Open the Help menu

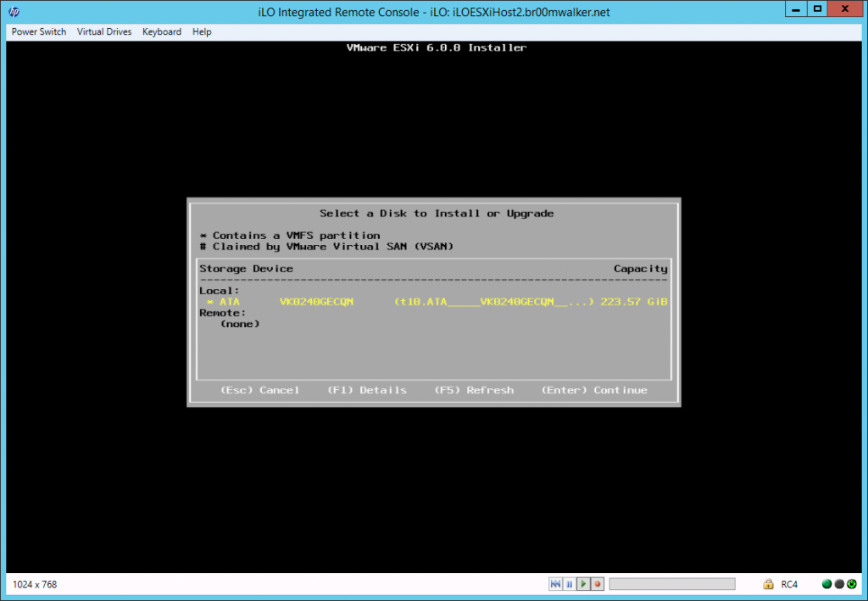(x=202, y=31)
